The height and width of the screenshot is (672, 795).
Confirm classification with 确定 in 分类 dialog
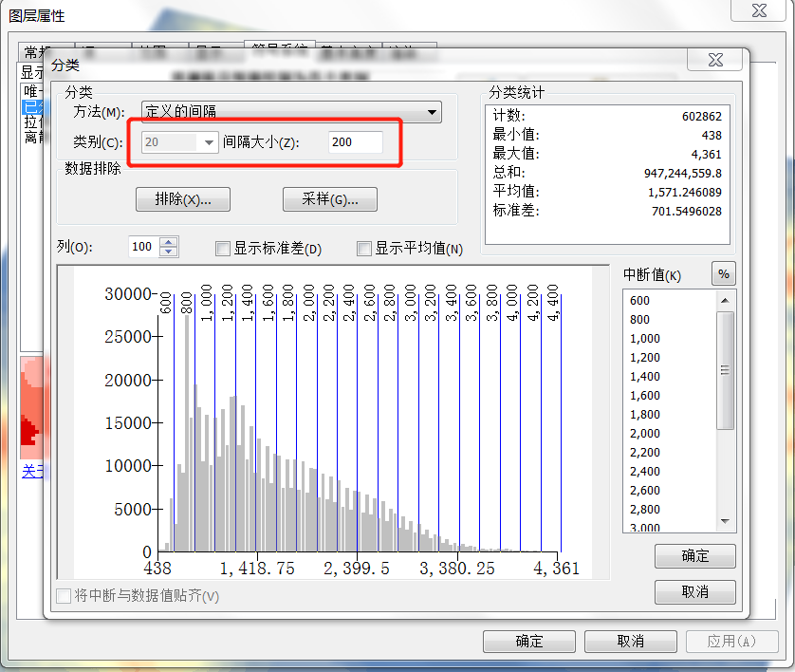[694, 556]
